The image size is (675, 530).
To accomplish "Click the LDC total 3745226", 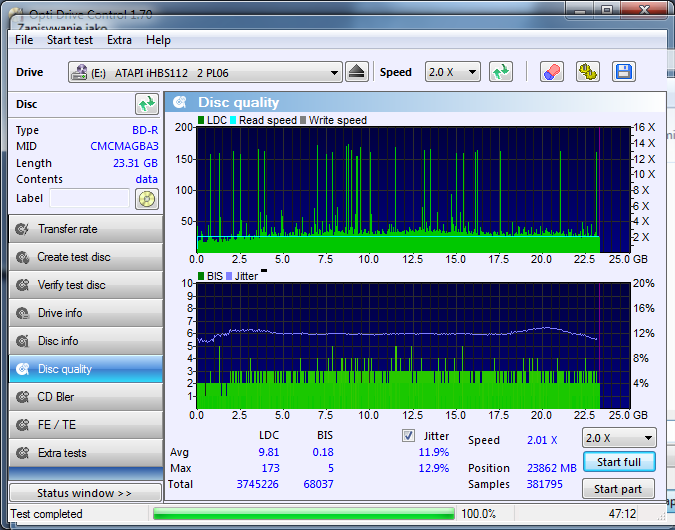I will coord(257,484).
